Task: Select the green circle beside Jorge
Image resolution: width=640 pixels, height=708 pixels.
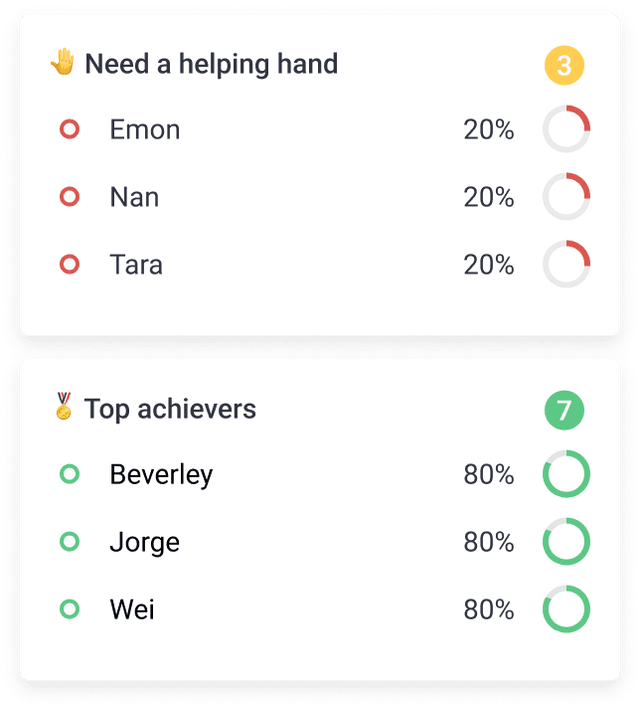Action: 69,542
